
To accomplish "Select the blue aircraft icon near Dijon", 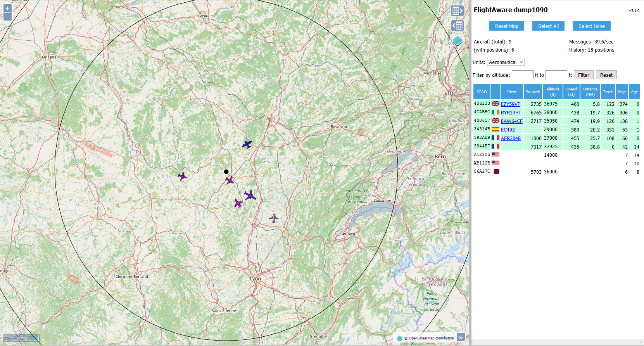I will (247, 145).
